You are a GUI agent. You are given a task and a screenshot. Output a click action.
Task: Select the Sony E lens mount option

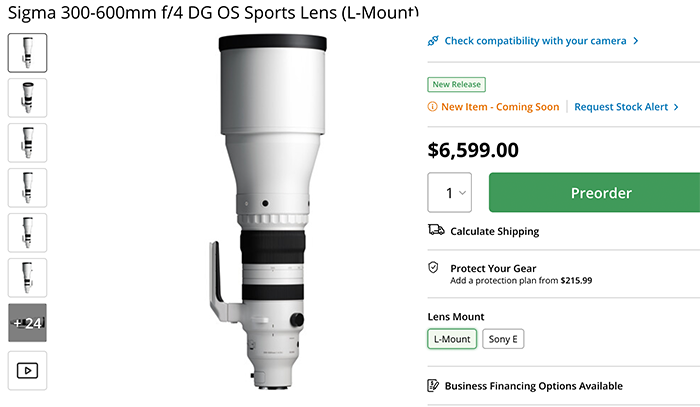click(x=504, y=339)
